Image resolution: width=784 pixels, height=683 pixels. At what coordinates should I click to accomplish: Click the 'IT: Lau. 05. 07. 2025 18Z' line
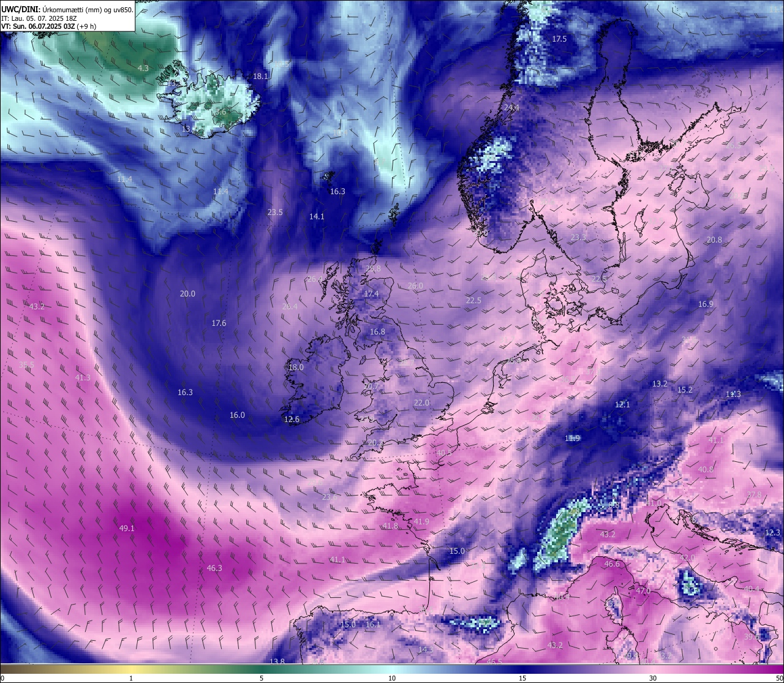[x=39, y=18]
